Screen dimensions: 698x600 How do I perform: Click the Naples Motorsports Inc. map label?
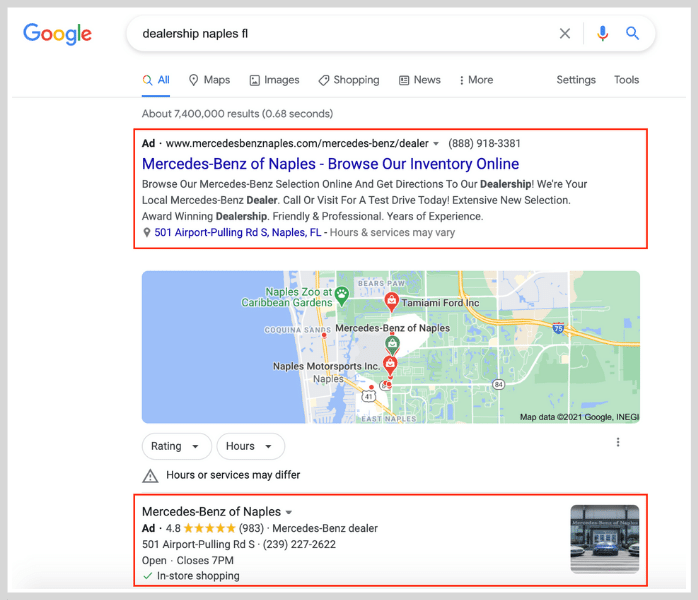326,366
